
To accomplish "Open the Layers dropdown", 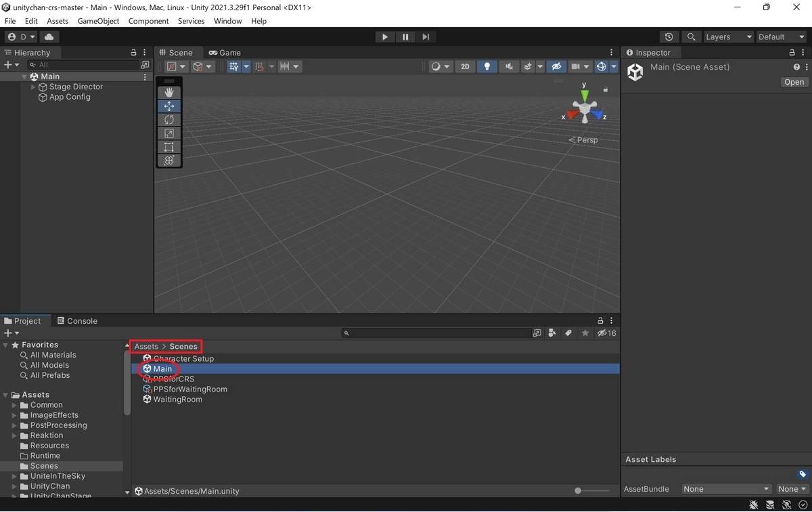I will click(728, 37).
